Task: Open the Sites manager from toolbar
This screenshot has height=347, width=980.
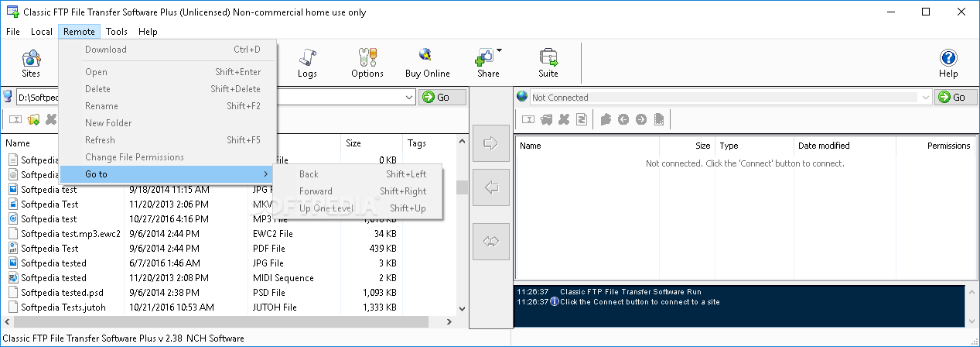Action: tap(31, 64)
